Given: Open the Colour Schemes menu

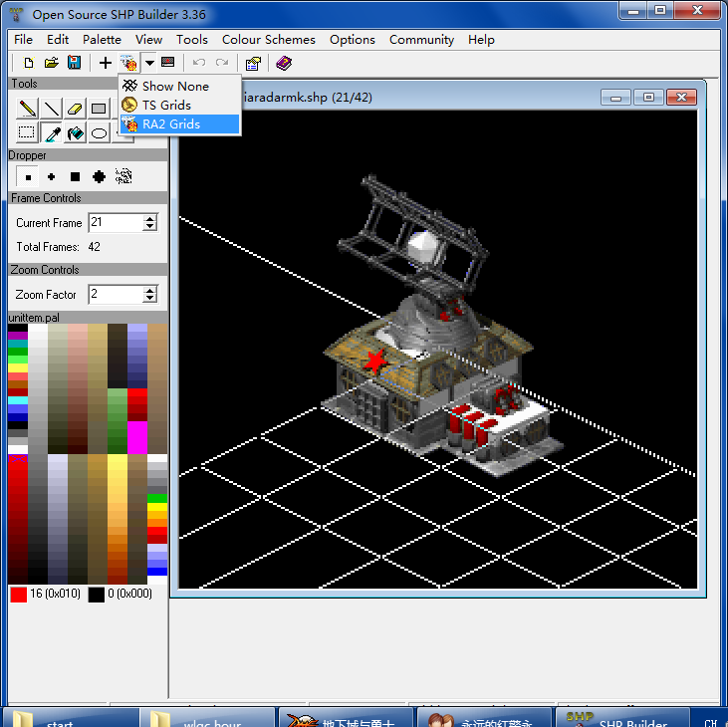Looking at the screenshot, I should coord(268,40).
